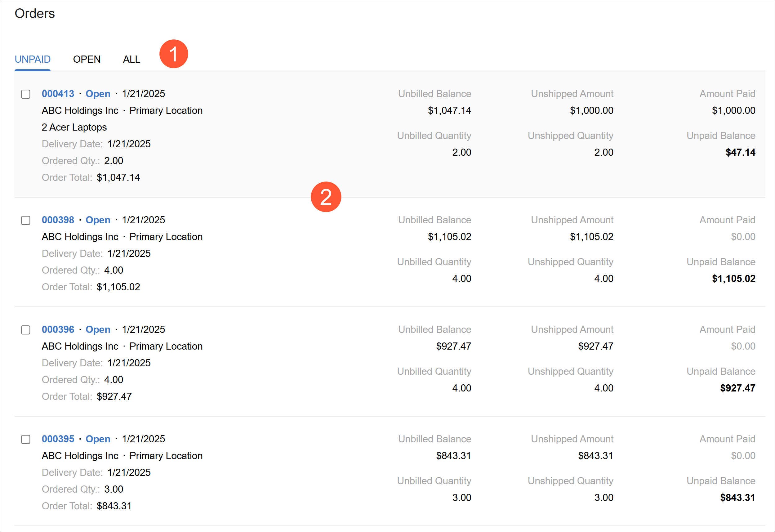The image size is (775, 532).
Task: Click the Open status of order 000413
Action: pyautogui.click(x=98, y=94)
